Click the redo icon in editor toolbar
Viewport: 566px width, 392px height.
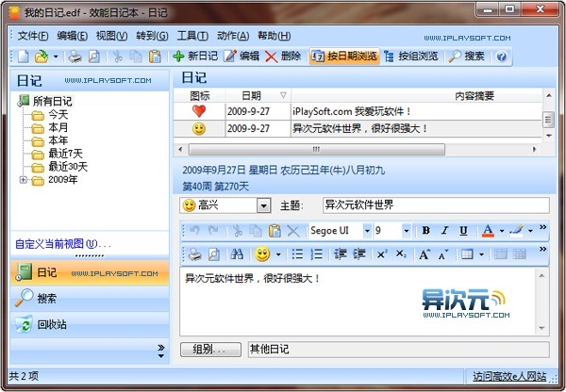coord(214,231)
